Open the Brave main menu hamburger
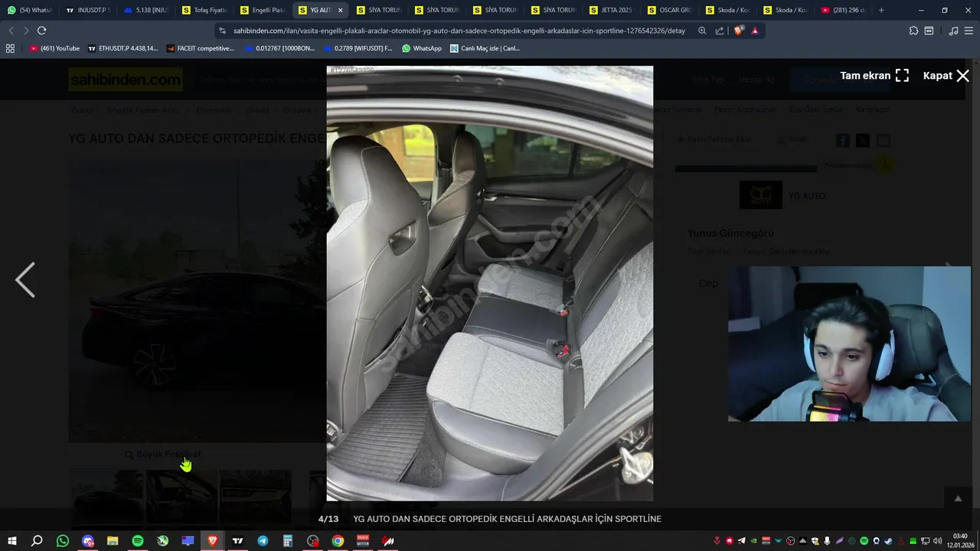The image size is (980, 551). [969, 31]
